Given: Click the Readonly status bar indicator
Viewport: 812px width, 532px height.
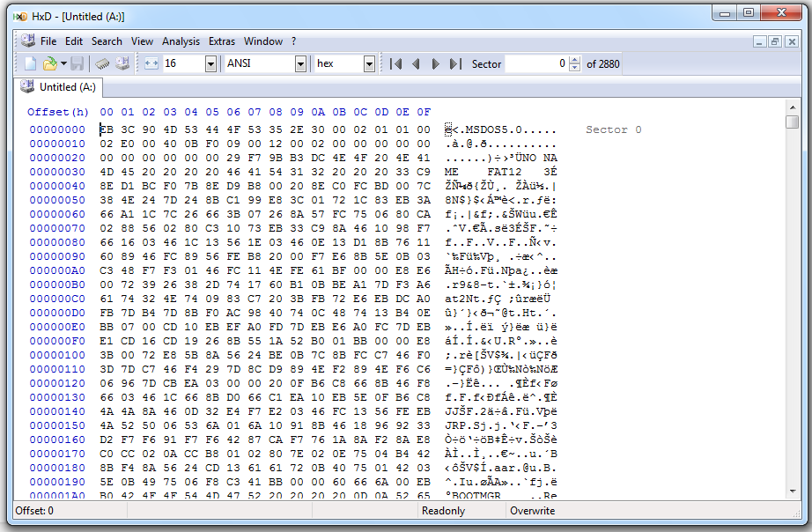Looking at the screenshot, I should [443, 511].
